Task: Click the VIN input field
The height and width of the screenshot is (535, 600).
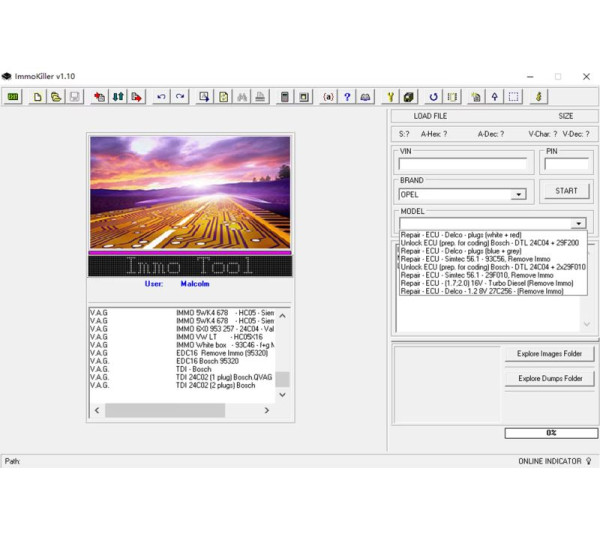Action: tap(462, 164)
